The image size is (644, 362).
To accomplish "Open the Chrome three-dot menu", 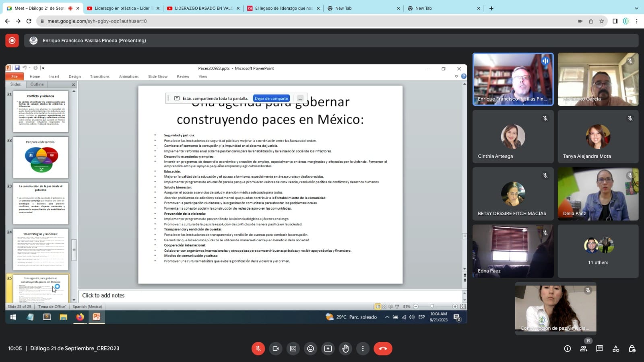I will [x=637, y=21].
